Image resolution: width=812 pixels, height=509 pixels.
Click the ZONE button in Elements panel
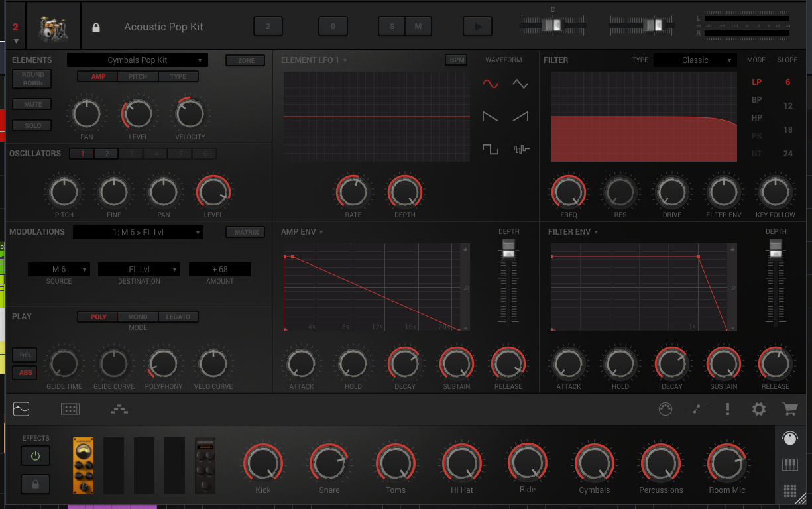pos(245,60)
